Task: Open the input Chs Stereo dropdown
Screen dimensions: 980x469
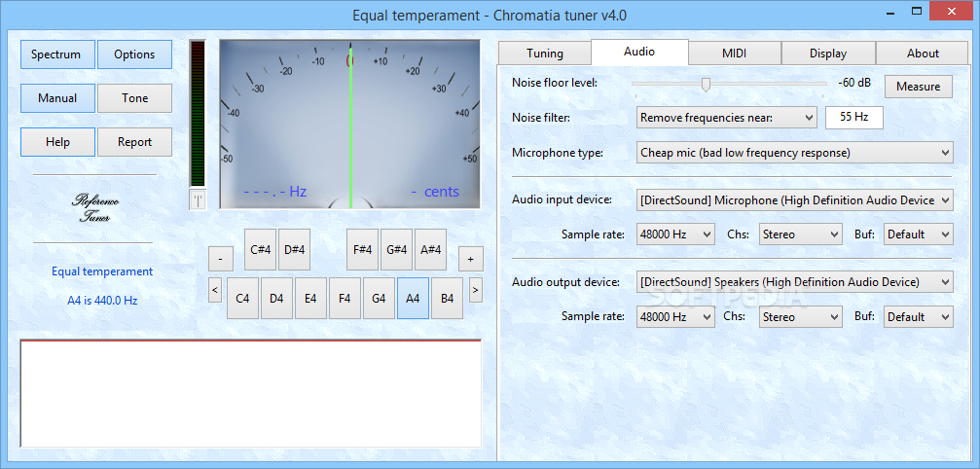Action: (x=801, y=234)
